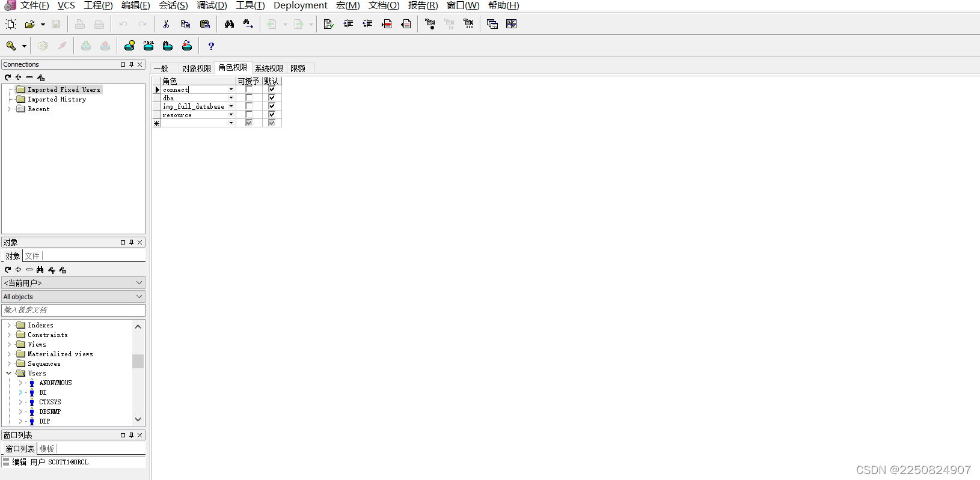Click the Unindent selection icon

[x=367, y=24]
